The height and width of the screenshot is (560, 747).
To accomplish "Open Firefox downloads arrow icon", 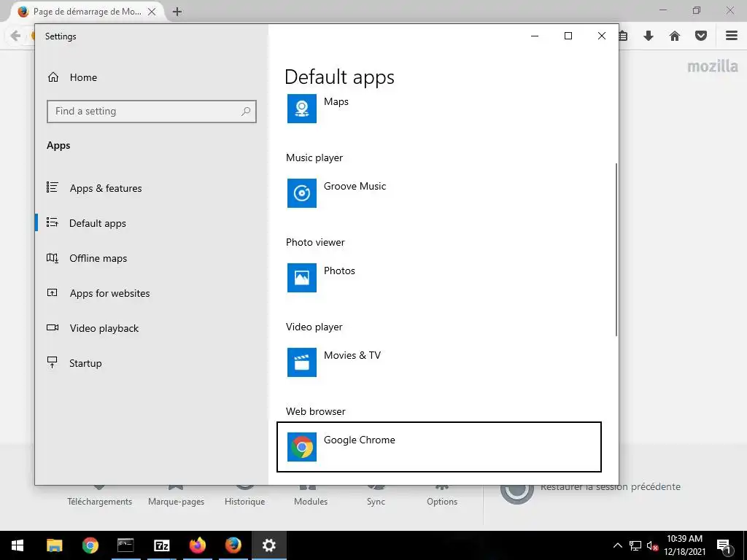I will click(x=649, y=36).
